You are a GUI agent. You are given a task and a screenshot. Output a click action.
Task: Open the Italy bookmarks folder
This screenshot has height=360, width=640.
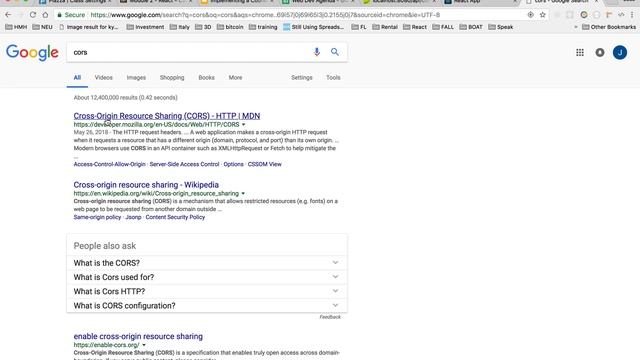click(x=180, y=27)
